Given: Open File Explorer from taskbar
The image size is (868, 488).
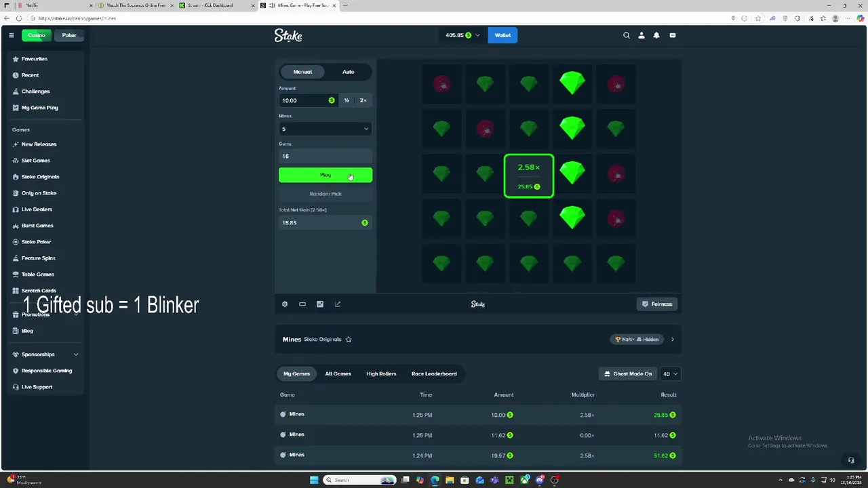Looking at the screenshot, I should click(450, 480).
